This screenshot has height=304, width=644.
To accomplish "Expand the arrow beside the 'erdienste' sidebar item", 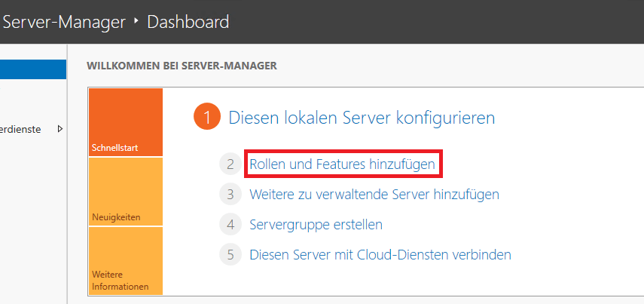I will pyautogui.click(x=60, y=129).
